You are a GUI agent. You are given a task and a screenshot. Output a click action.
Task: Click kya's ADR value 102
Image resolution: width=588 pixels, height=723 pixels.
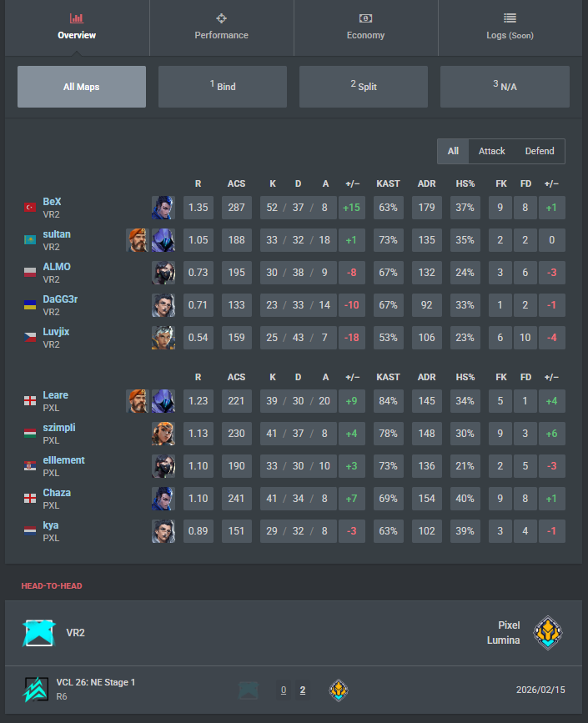pyautogui.click(x=426, y=531)
